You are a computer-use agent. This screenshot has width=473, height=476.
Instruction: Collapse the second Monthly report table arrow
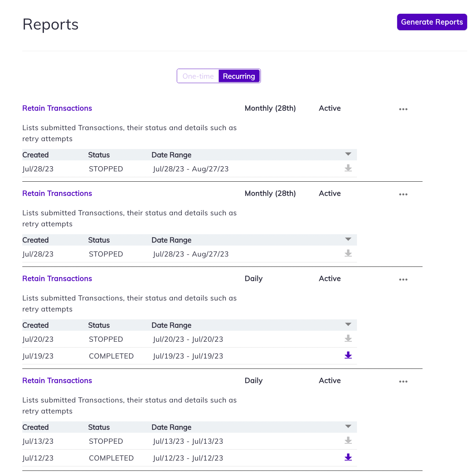(348, 239)
